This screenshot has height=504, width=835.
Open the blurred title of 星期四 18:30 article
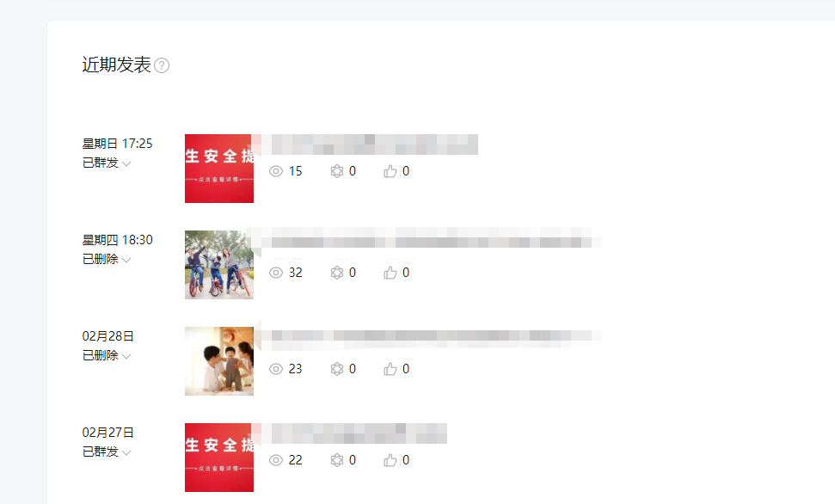[x=436, y=237]
